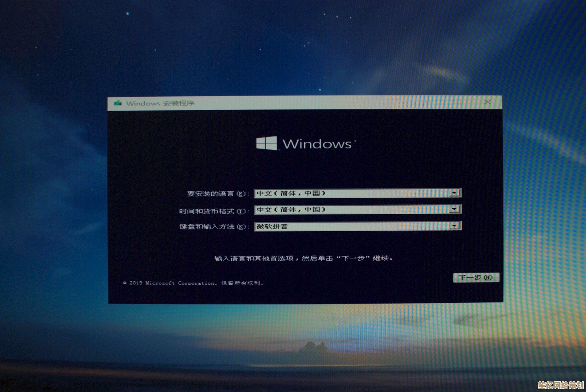This screenshot has width=586, height=392.
Task: Close the Windows 安装程序 window
Action: [x=487, y=102]
